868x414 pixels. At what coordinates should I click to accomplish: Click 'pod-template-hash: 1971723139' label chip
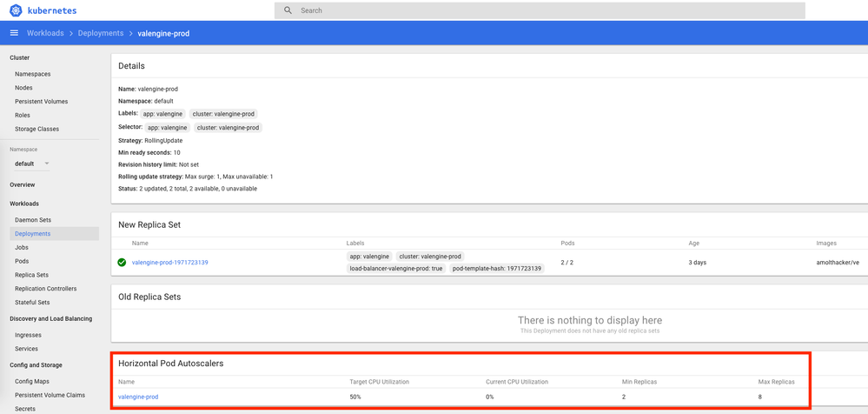pyautogui.click(x=496, y=268)
